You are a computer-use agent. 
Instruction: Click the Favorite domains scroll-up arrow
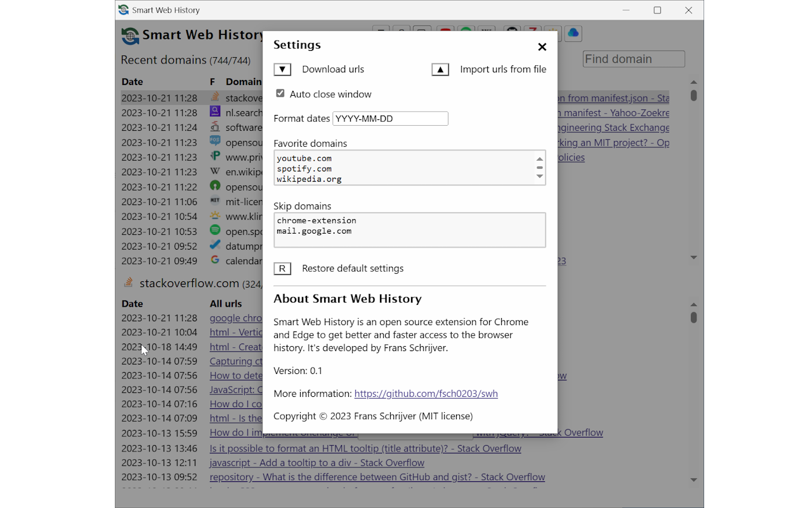point(540,159)
